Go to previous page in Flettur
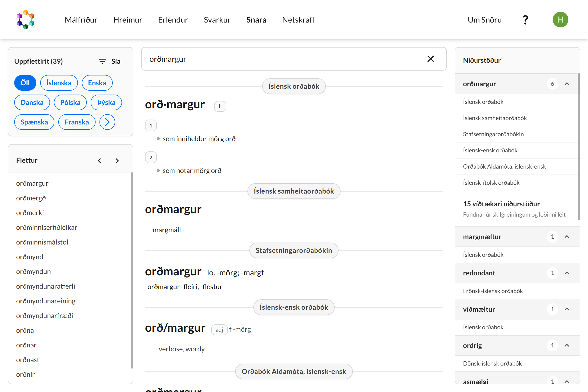Screen dimensions: 588x392 (99, 160)
